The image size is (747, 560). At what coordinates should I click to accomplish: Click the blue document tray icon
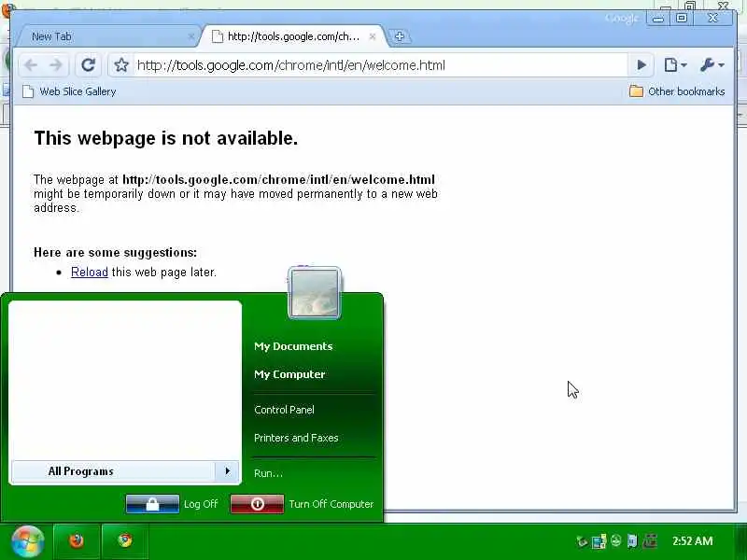click(x=632, y=541)
